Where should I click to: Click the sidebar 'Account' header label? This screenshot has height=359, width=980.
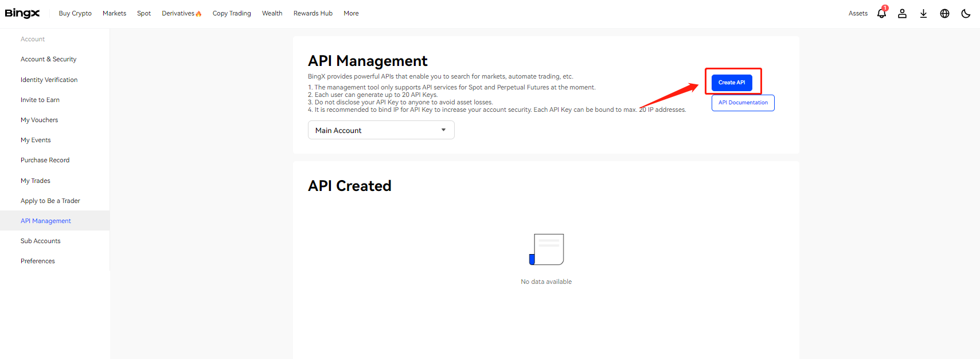coord(33,39)
